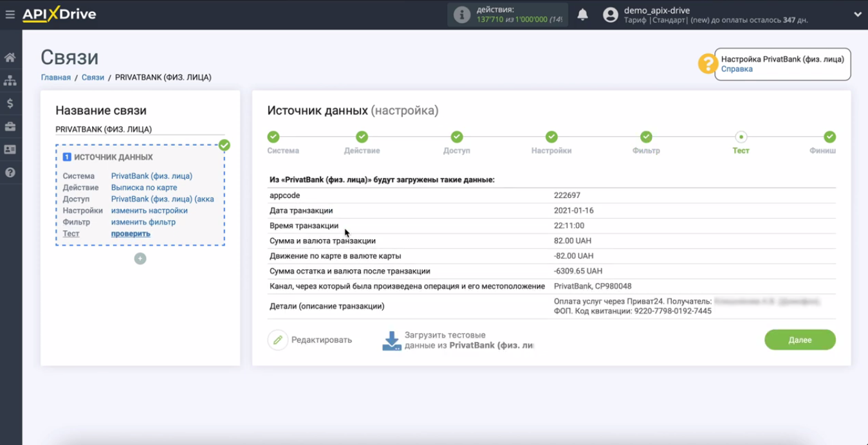This screenshot has width=868, height=445.
Task: Click the Далее button
Action: (x=800, y=340)
